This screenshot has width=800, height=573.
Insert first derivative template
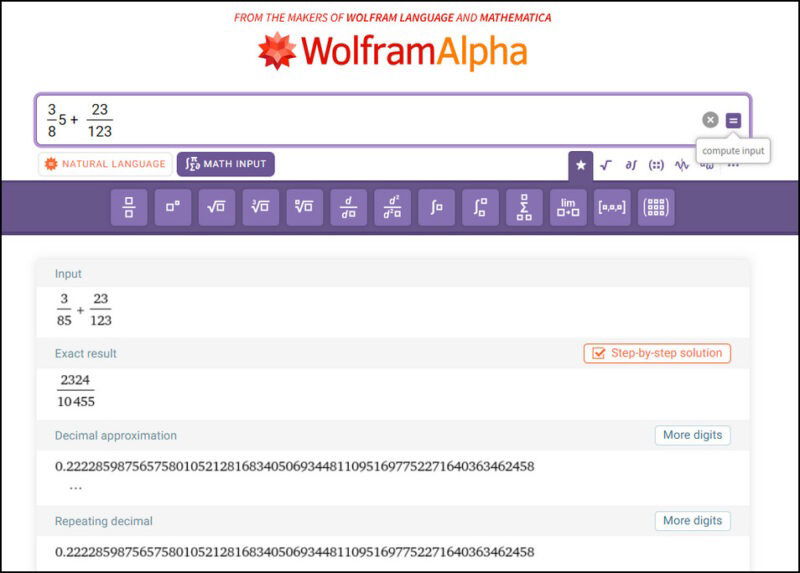tap(348, 207)
